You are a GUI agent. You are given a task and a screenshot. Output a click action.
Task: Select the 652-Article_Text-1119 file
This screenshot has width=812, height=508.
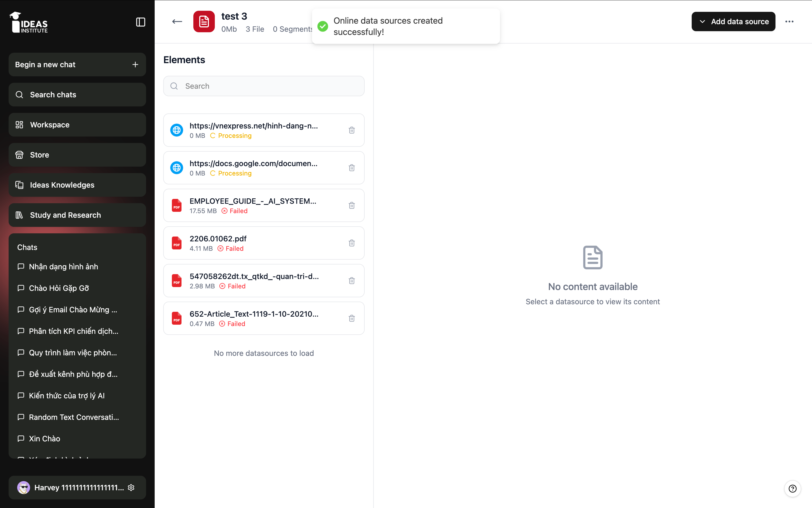click(264, 318)
